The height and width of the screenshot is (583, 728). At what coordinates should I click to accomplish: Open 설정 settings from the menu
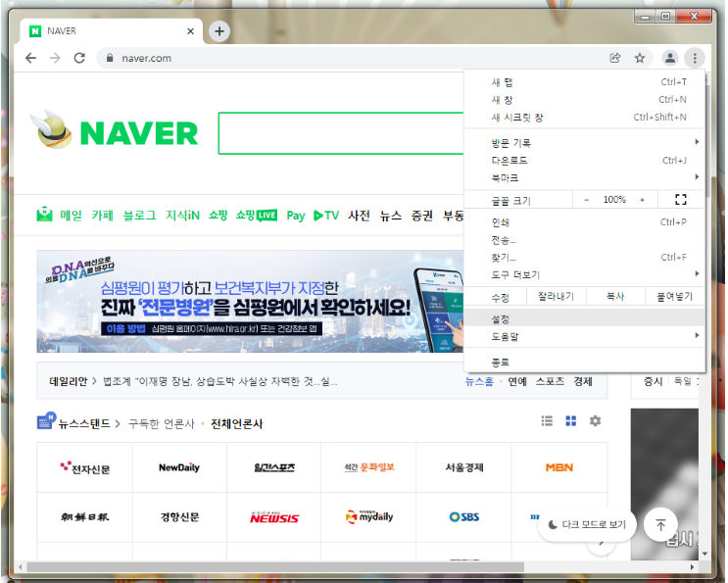pyautogui.click(x=584, y=318)
